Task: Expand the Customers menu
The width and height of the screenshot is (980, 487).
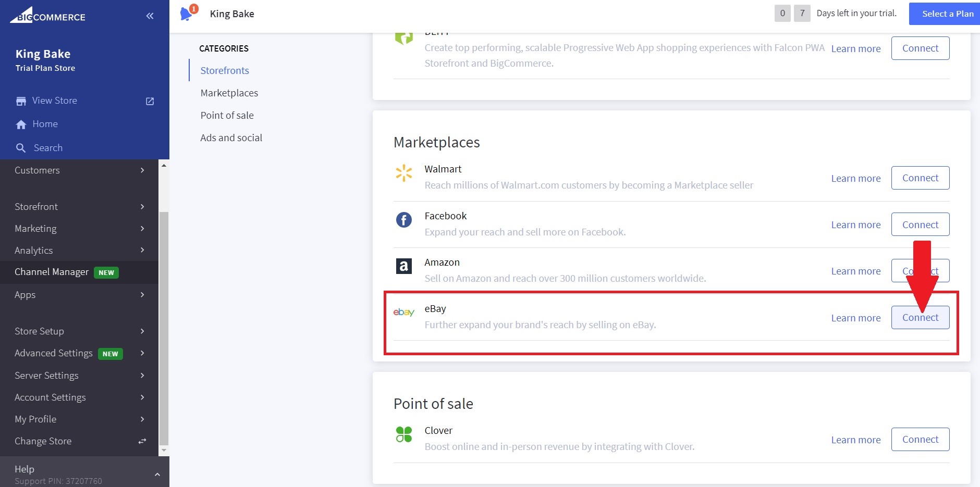Action: [142, 170]
